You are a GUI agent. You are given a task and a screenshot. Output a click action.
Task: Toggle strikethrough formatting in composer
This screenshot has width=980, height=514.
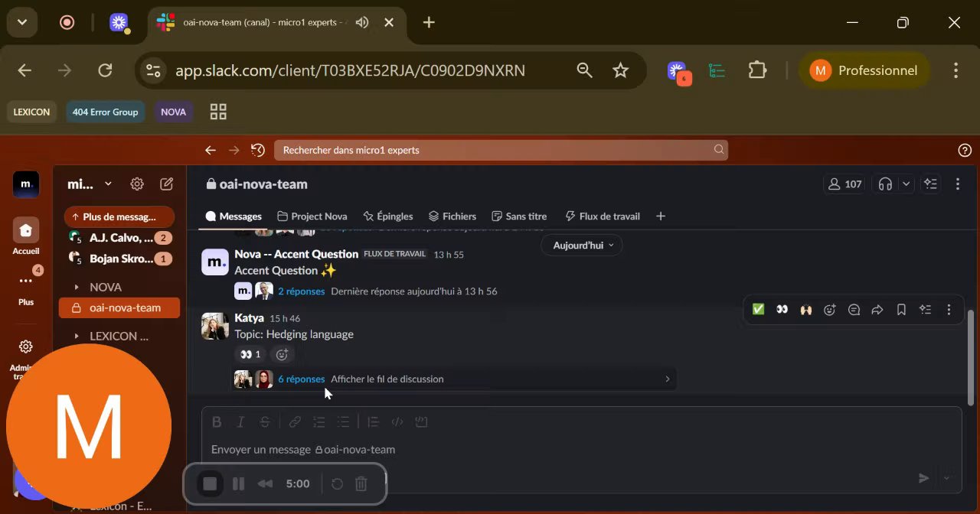pos(265,421)
